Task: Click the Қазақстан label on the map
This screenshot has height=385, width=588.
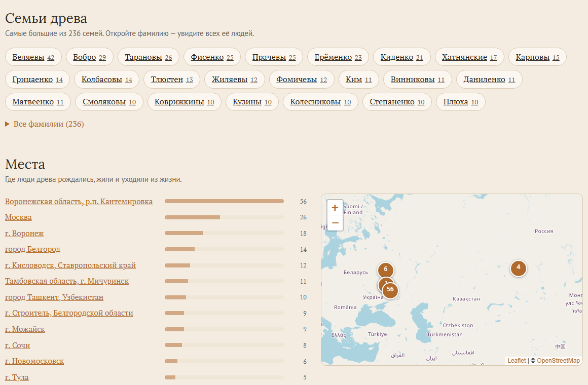Action: tap(466, 299)
